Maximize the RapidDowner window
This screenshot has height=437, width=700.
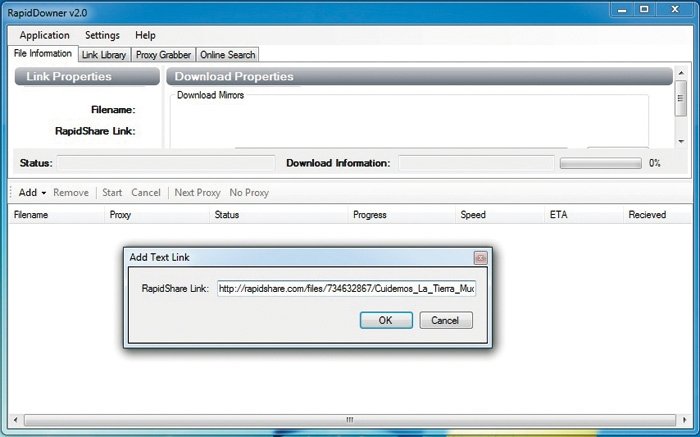(644, 10)
